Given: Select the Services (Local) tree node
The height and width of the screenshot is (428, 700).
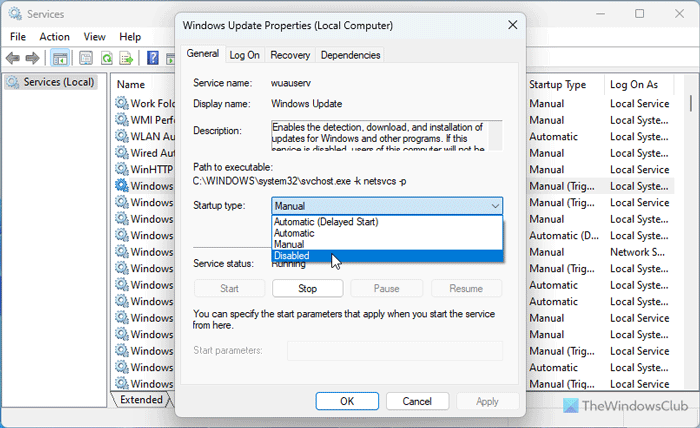Looking at the screenshot, I should (x=50, y=82).
